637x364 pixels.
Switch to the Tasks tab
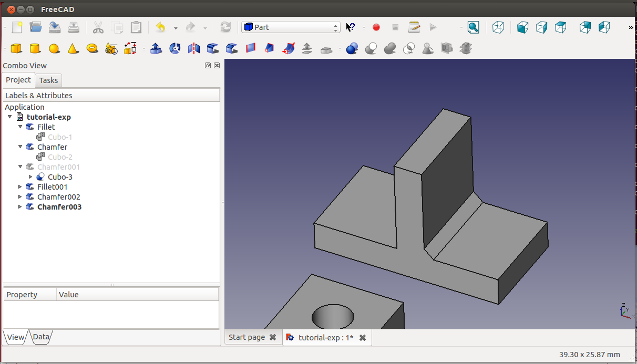[x=48, y=80]
